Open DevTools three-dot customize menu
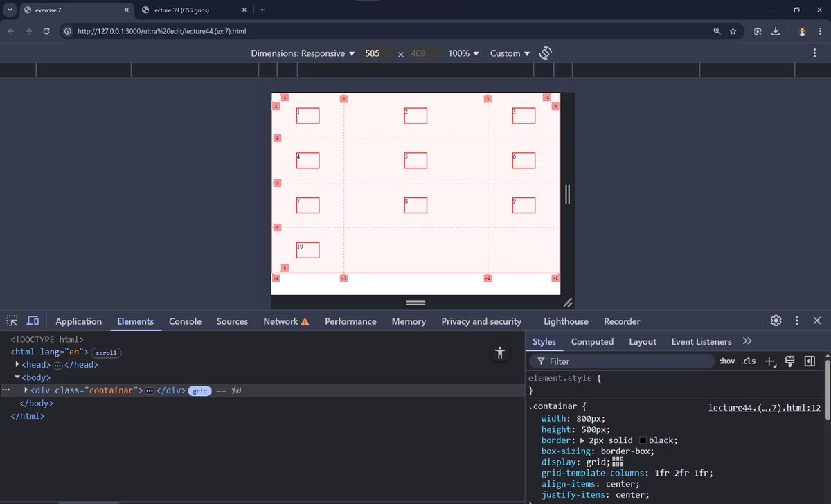The width and height of the screenshot is (831, 504). click(797, 321)
